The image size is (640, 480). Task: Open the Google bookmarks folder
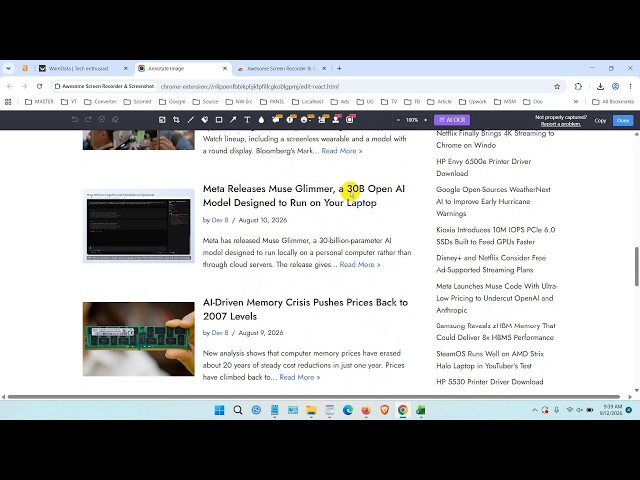tap(172, 102)
